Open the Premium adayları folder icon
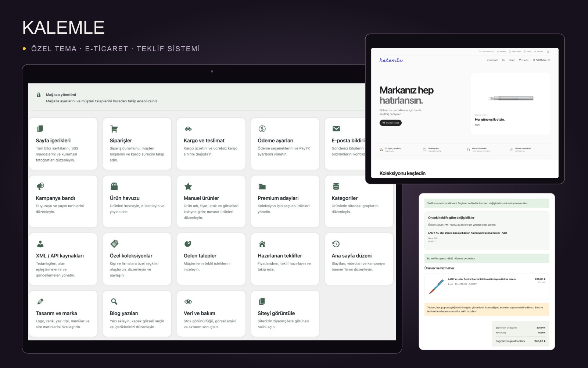The width and height of the screenshot is (588, 368). pos(262,187)
